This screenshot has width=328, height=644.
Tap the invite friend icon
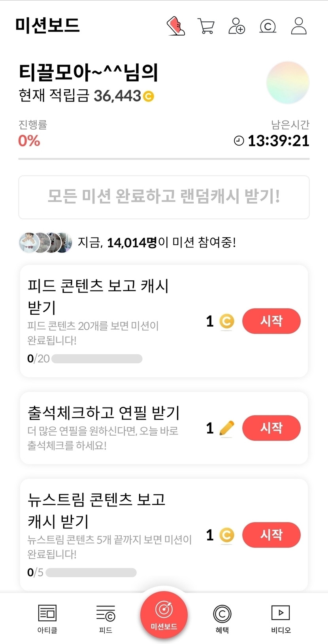click(237, 26)
